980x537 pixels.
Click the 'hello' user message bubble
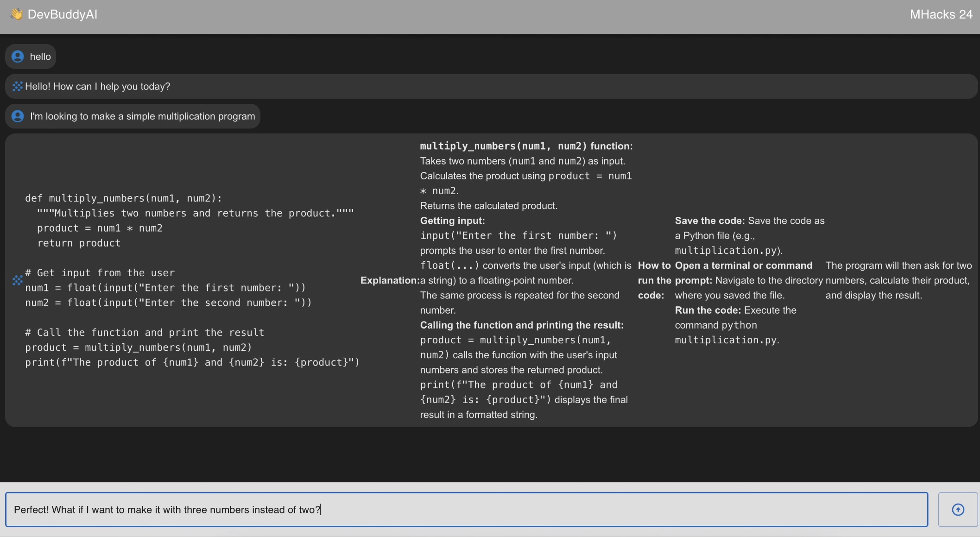[x=40, y=57]
